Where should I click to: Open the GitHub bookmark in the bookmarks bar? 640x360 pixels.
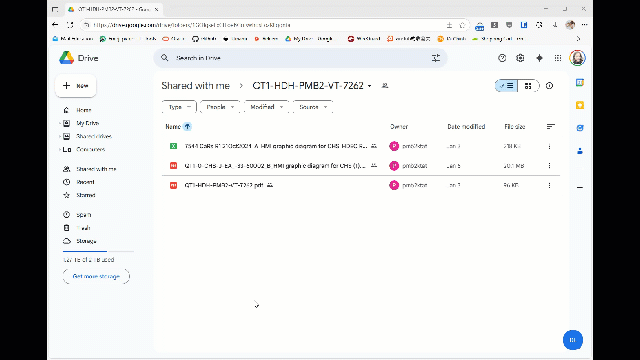point(204,39)
